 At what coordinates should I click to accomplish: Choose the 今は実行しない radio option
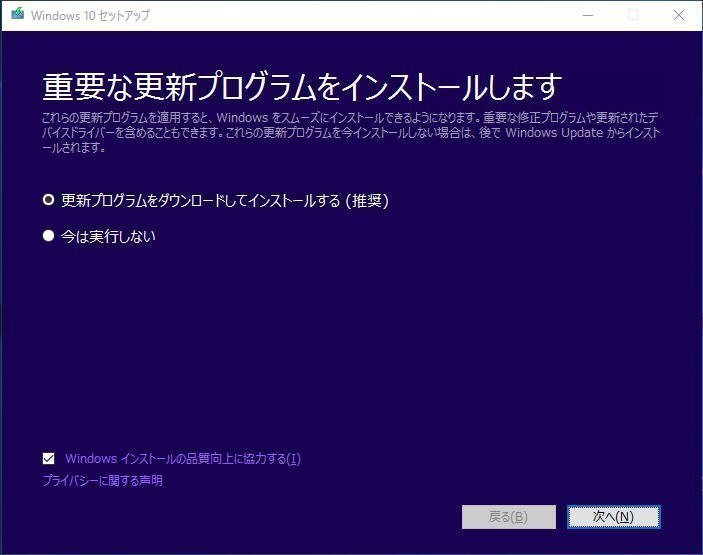pyautogui.click(x=48, y=236)
